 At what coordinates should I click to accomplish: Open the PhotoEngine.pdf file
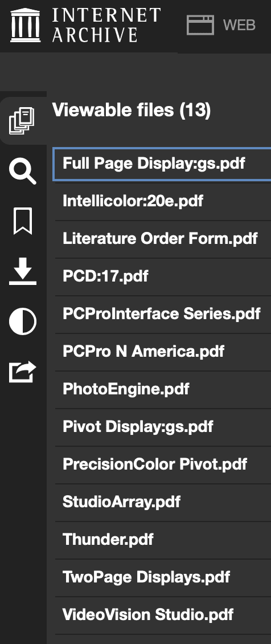coord(163,389)
